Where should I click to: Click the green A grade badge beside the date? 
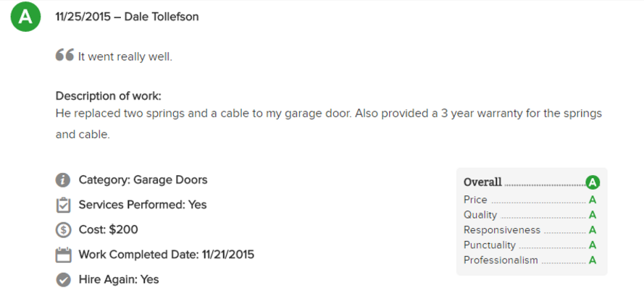(25, 17)
